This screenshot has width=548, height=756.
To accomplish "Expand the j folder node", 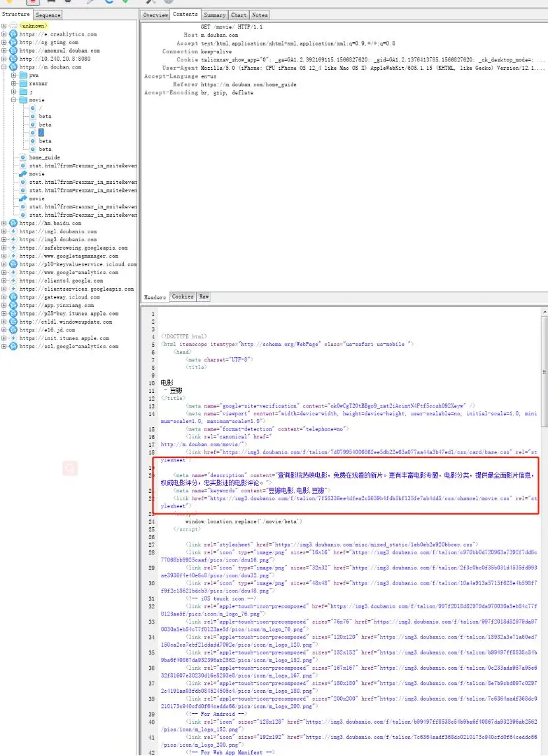I will pyautogui.click(x=13, y=92).
